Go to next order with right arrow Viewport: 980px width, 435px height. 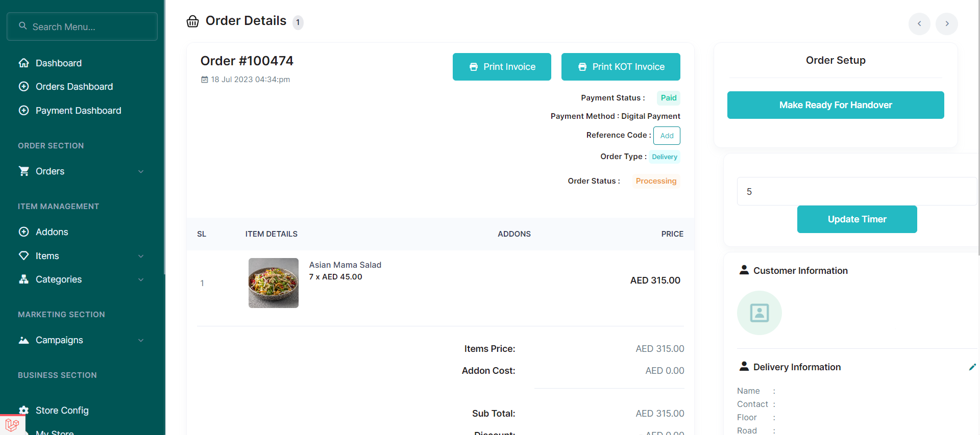coord(946,24)
